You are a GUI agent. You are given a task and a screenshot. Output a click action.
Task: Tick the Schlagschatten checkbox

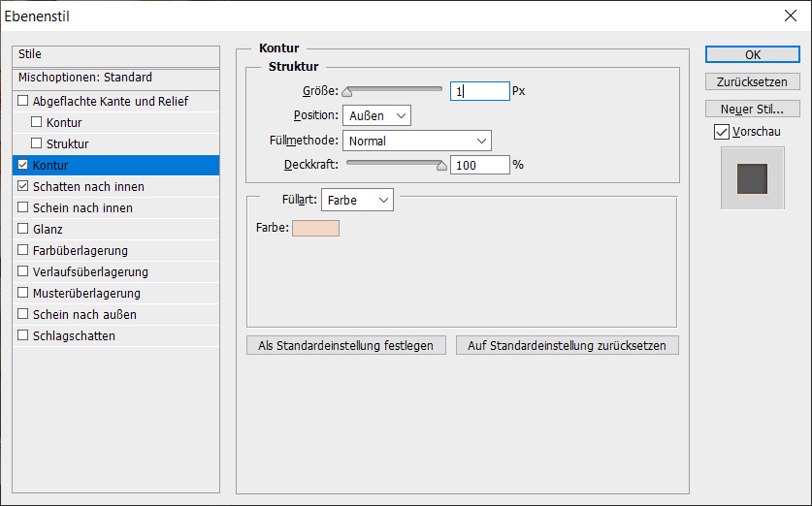22,334
